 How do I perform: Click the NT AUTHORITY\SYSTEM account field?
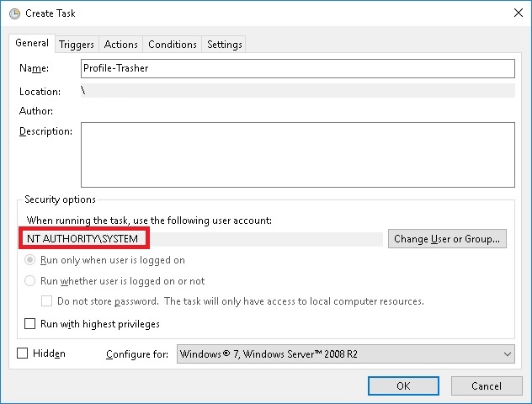click(x=201, y=239)
